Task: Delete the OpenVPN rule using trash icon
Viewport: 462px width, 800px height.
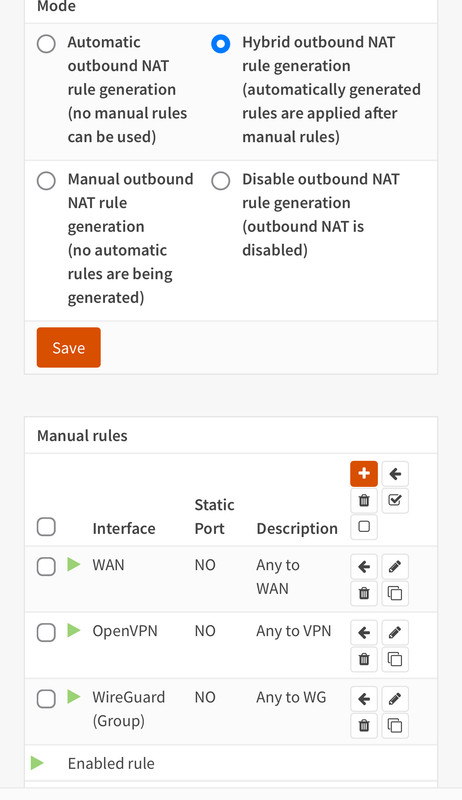Action: [364, 659]
